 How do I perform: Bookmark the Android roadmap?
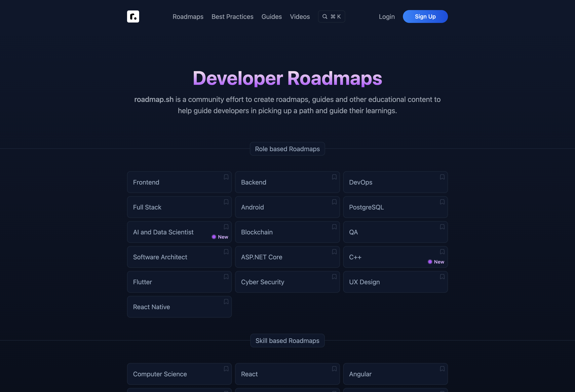pyautogui.click(x=334, y=202)
